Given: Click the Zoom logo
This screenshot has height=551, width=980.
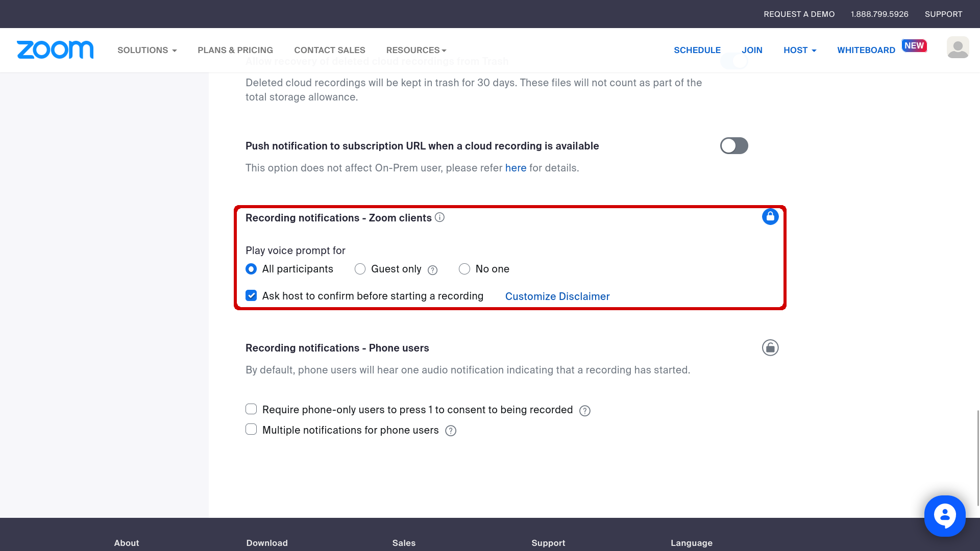Looking at the screenshot, I should [55, 50].
